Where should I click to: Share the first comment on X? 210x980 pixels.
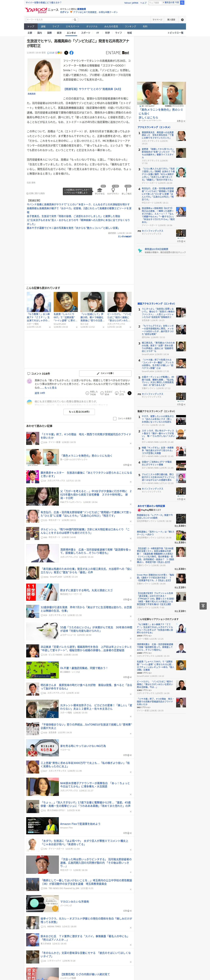[x=130, y=393]
